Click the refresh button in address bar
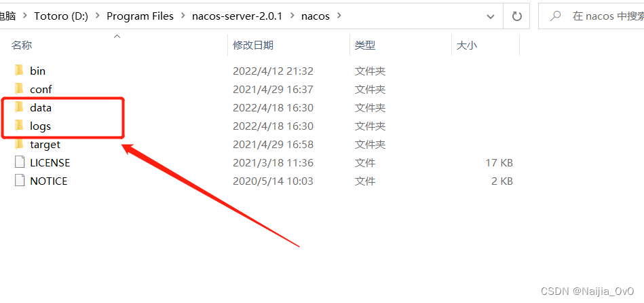Image resolution: width=644 pixels, height=303 pixels. point(516,16)
